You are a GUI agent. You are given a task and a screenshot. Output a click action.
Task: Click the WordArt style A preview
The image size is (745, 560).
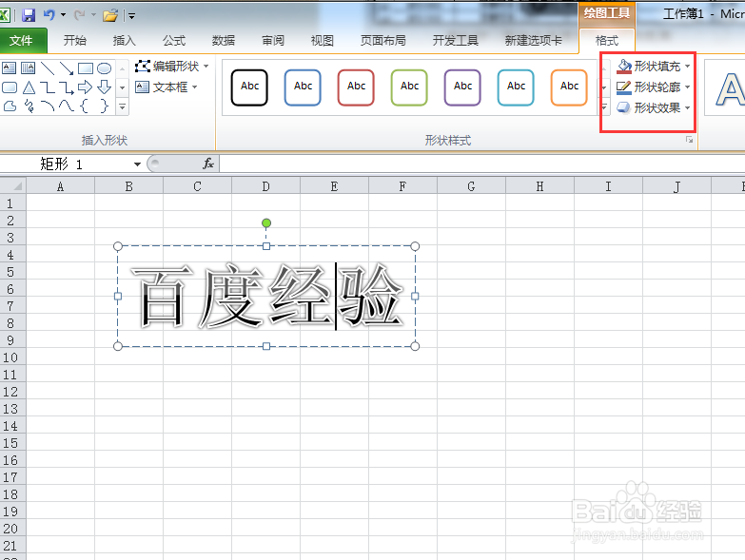click(x=730, y=88)
